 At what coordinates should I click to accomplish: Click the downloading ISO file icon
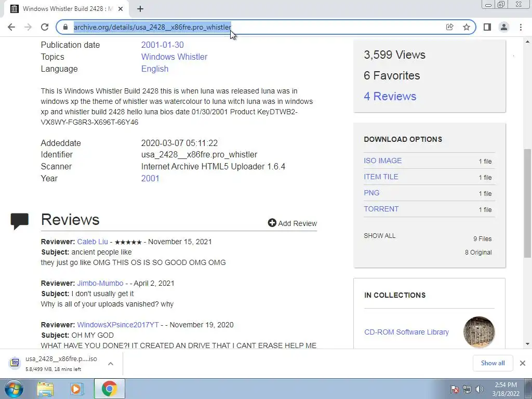click(x=15, y=363)
